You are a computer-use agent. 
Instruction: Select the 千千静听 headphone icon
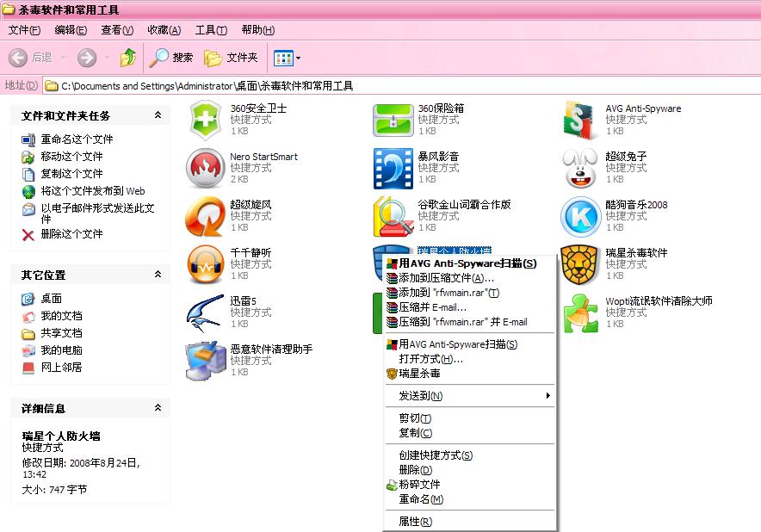(x=205, y=264)
